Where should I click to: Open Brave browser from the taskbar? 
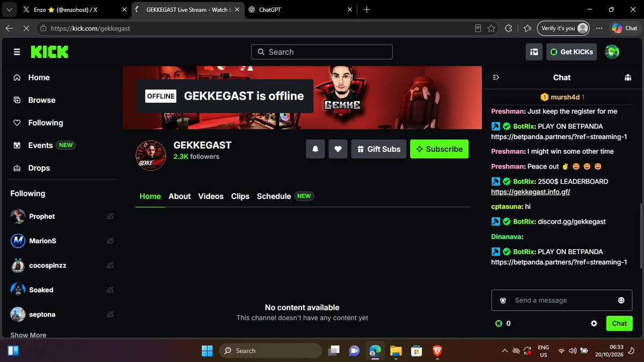(437, 351)
